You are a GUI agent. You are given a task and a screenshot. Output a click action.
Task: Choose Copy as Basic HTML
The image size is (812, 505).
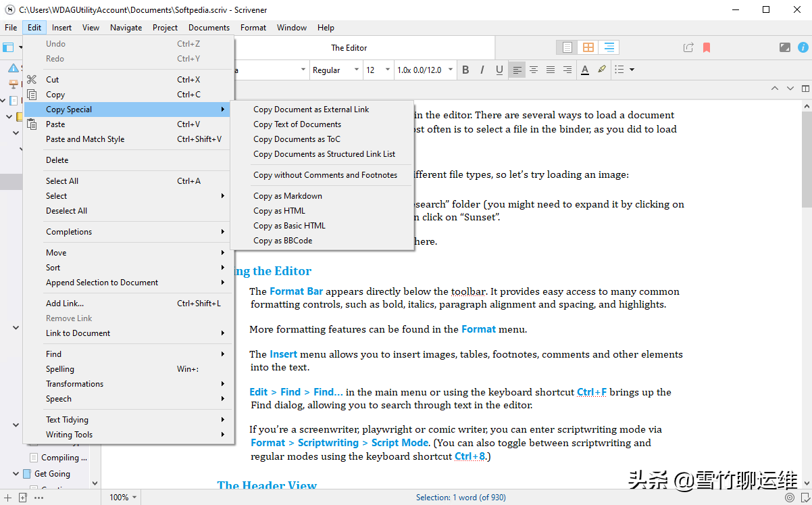(322, 226)
